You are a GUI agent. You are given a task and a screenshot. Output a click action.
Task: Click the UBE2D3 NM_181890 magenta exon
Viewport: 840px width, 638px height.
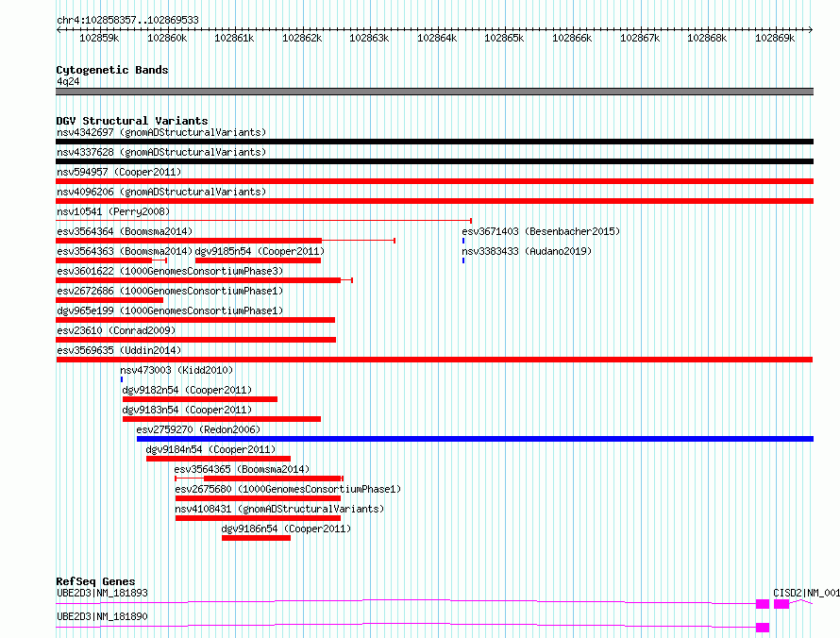pyautogui.click(x=763, y=628)
